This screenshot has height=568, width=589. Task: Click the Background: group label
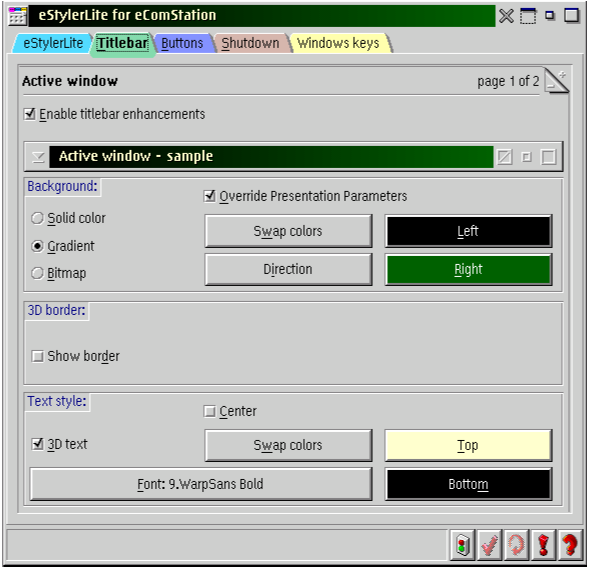62,186
